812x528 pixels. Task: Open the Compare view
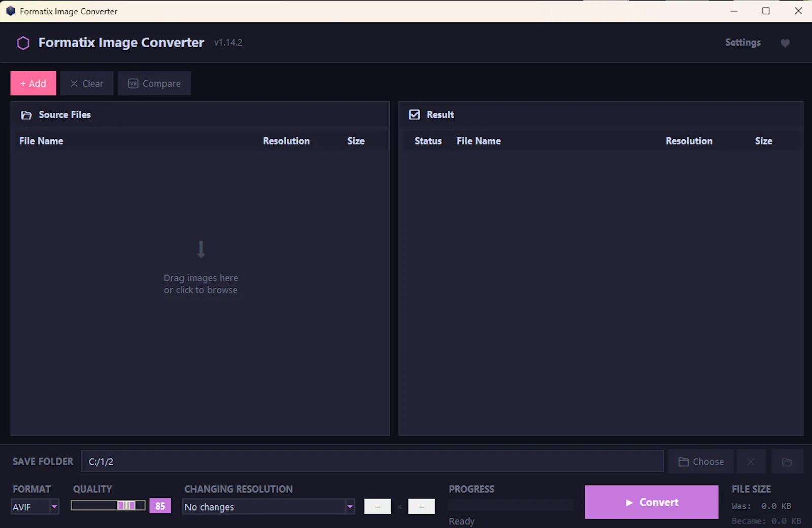[154, 83]
